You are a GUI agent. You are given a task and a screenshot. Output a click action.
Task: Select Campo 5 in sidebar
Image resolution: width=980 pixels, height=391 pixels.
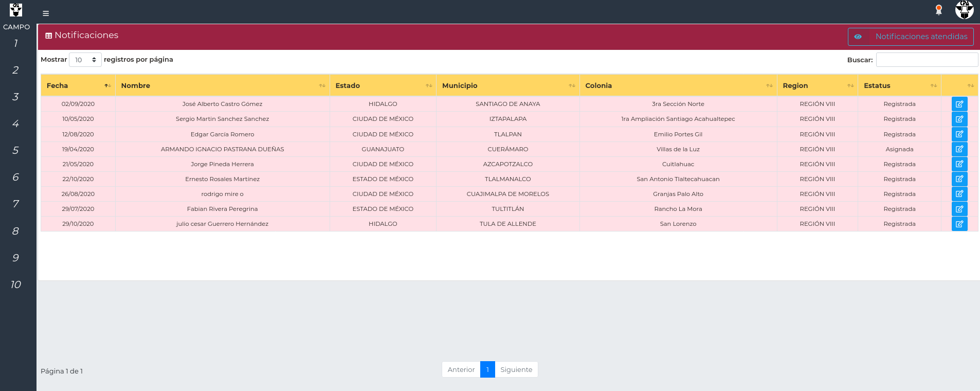click(16, 150)
